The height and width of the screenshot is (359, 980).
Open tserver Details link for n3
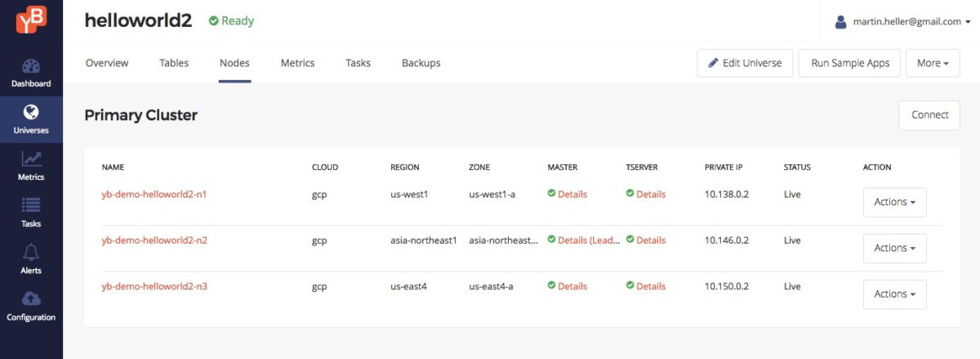(651, 286)
